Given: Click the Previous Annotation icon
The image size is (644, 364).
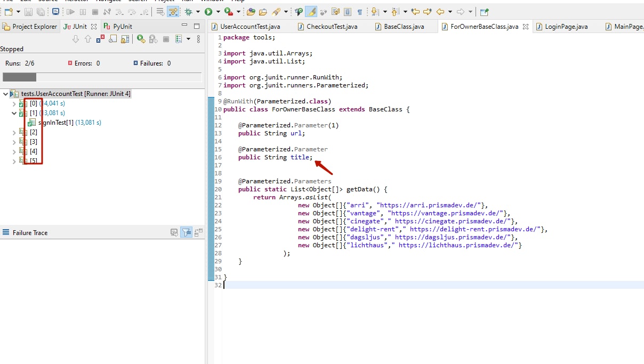Looking at the screenshot, I should tap(395, 12).
